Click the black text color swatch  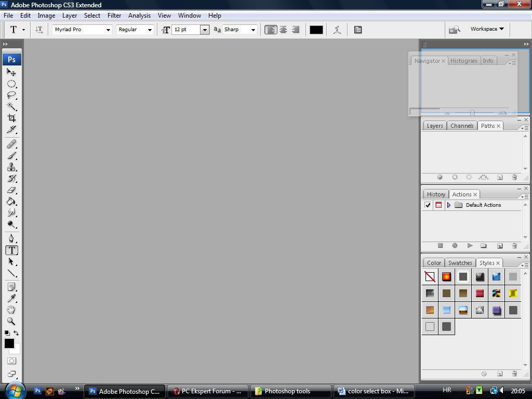(x=316, y=30)
